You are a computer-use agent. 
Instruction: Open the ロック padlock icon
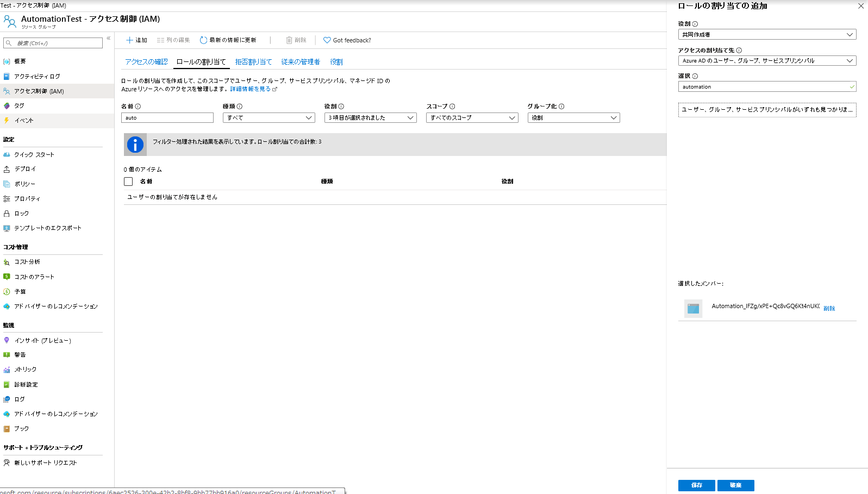pos(7,214)
